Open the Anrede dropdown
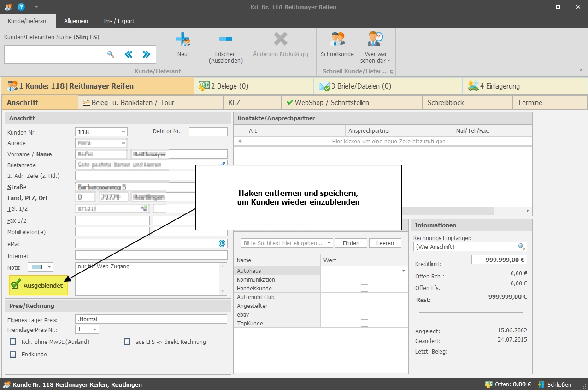This screenshot has width=588, height=390. (x=123, y=143)
